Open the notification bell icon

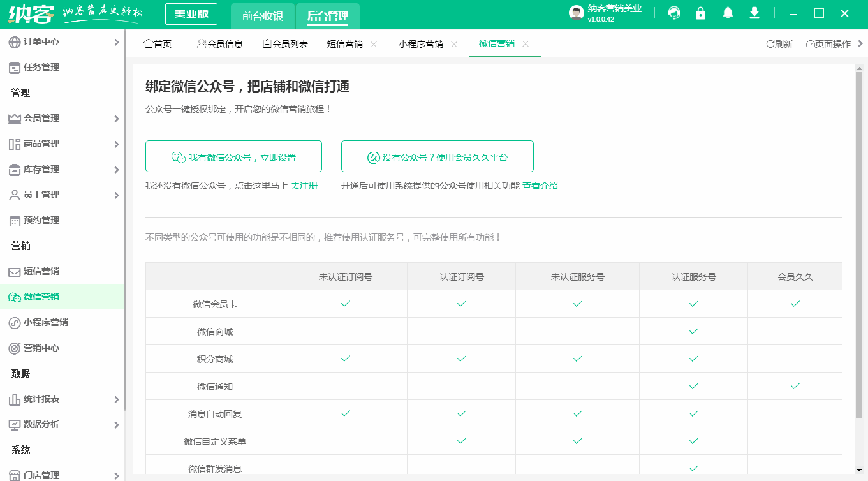point(727,12)
